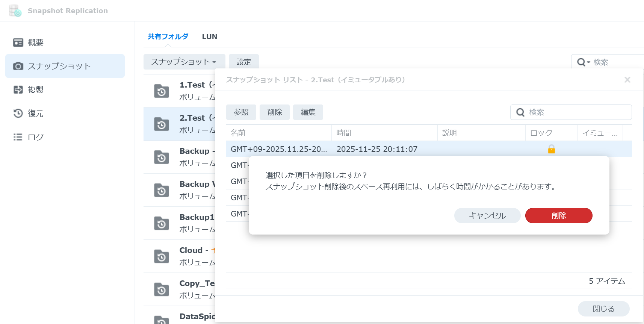This screenshot has height=324, width=644.
Task: Confirm deletion with red 削除 button
Action: tap(558, 216)
